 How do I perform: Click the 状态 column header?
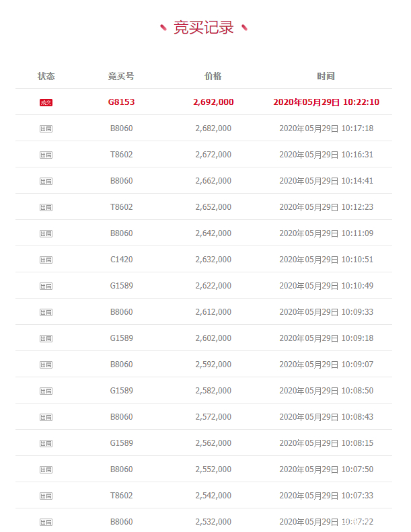(46, 76)
